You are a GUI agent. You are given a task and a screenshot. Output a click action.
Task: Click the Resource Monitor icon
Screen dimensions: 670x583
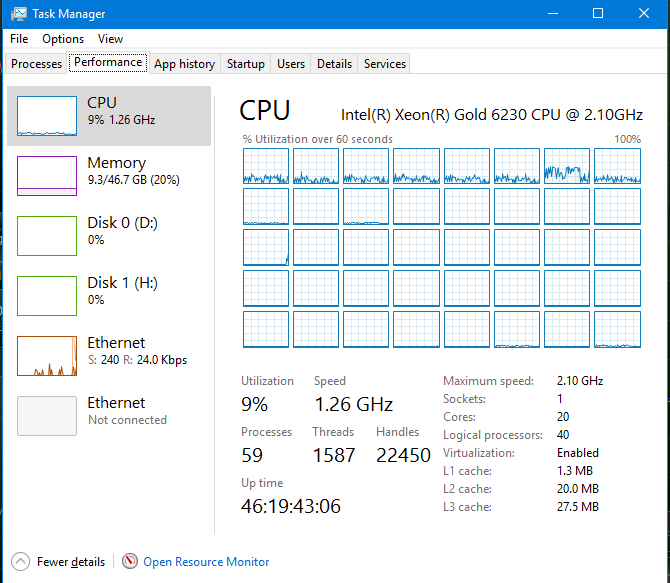(x=130, y=561)
